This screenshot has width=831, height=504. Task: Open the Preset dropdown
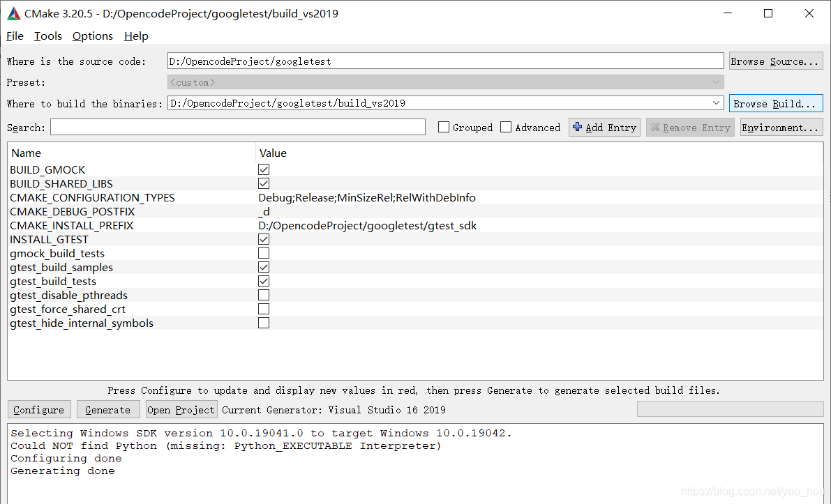(x=446, y=82)
